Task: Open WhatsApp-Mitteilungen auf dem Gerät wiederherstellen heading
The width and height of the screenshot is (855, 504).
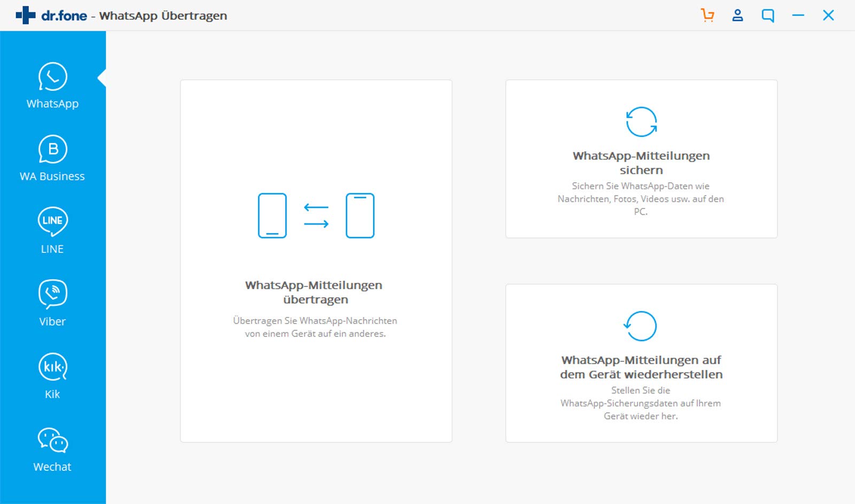Action: (x=641, y=367)
